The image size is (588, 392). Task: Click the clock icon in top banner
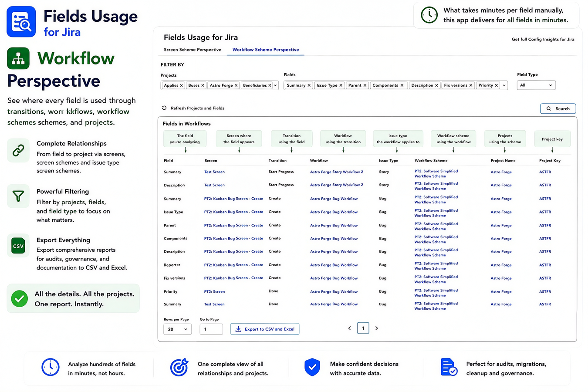[429, 15]
